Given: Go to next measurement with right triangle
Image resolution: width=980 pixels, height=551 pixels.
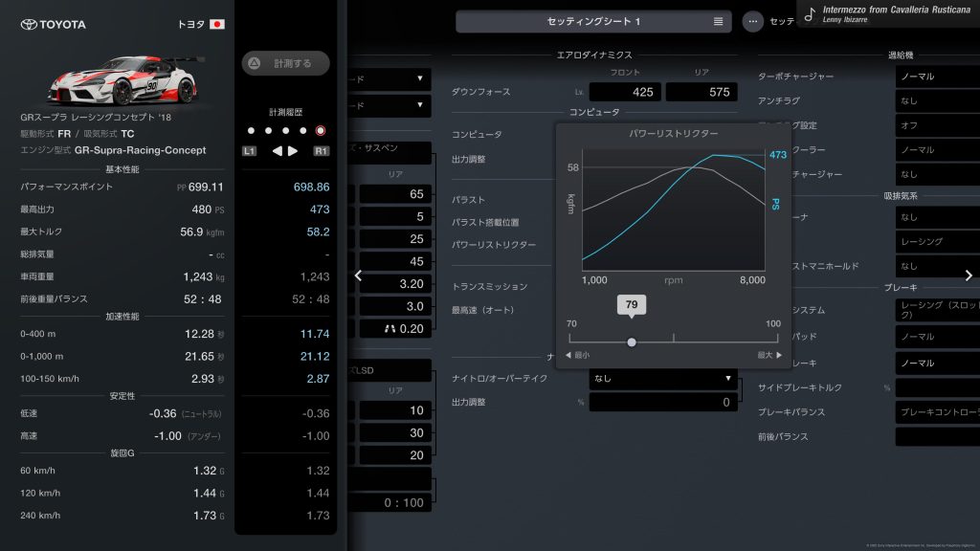Looking at the screenshot, I should [x=293, y=150].
